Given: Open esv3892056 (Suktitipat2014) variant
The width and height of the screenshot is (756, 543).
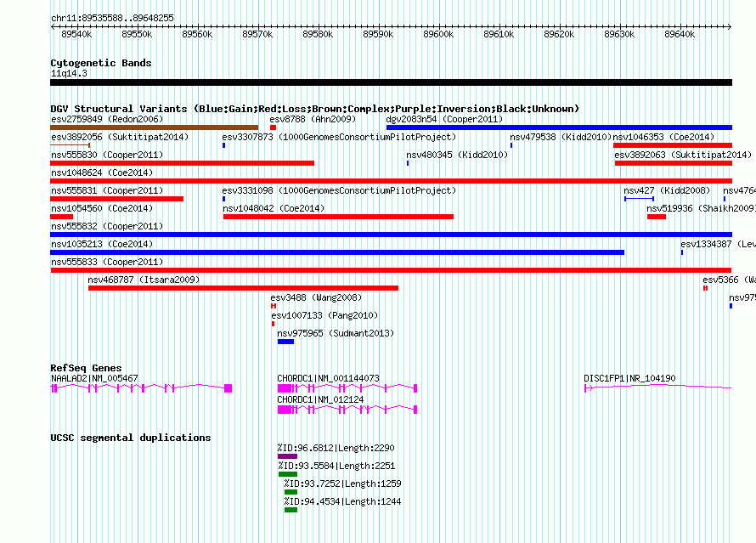Looking at the screenshot, I should pos(120,137).
